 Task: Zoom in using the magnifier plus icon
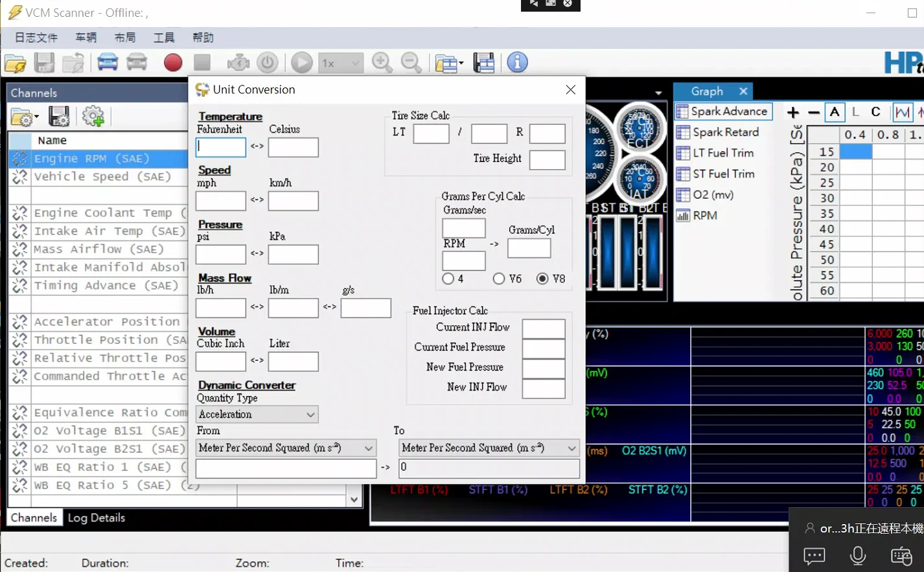point(382,62)
